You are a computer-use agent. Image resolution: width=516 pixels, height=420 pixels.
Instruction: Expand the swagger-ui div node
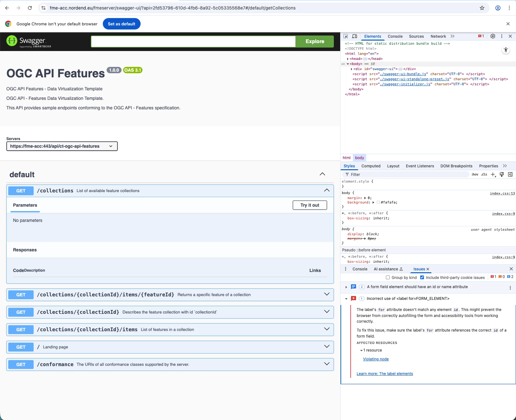(x=352, y=69)
